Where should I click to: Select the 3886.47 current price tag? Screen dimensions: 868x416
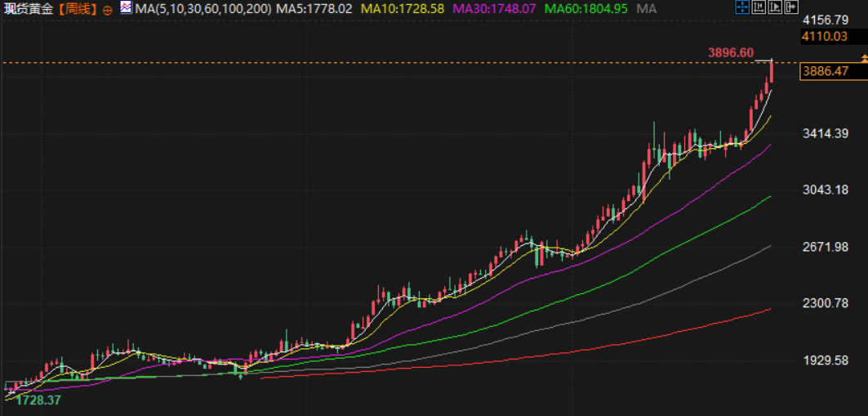[826, 71]
